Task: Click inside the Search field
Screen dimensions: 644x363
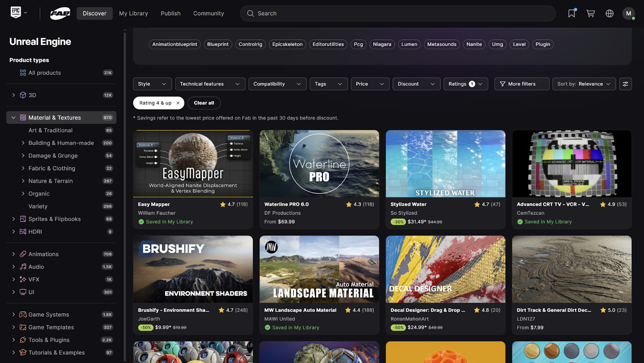Action: coord(398,13)
